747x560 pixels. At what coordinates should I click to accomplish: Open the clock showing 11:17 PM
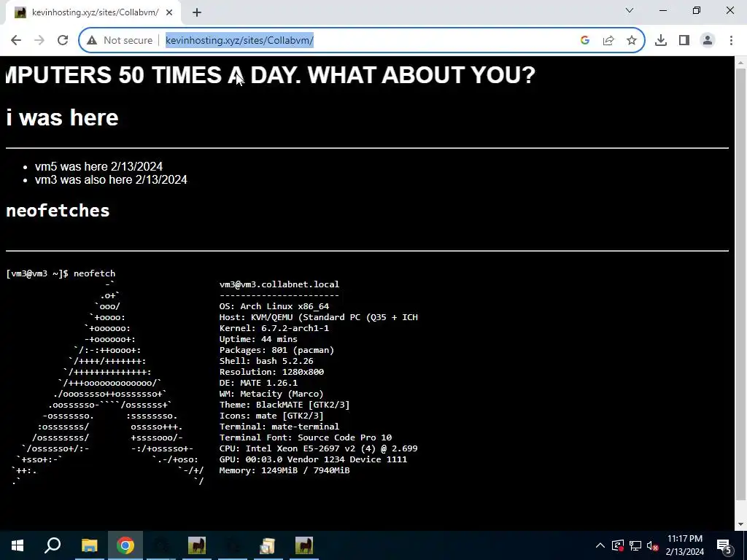point(684,545)
